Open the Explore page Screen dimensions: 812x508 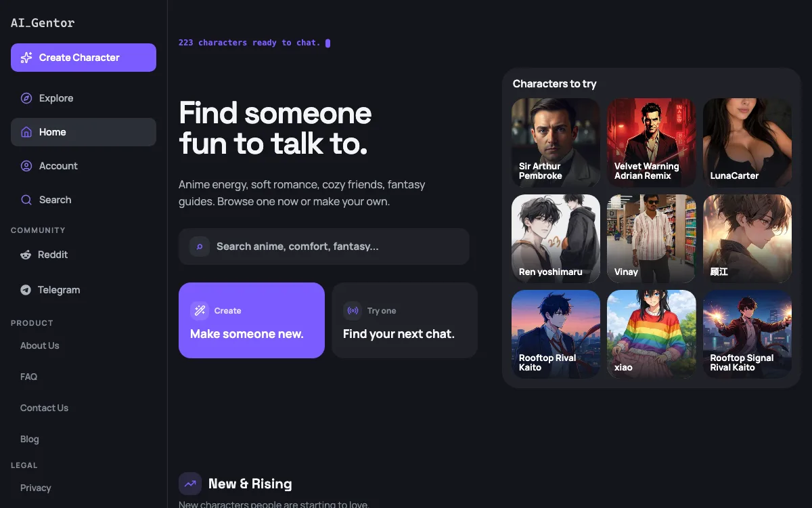[x=83, y=98]
